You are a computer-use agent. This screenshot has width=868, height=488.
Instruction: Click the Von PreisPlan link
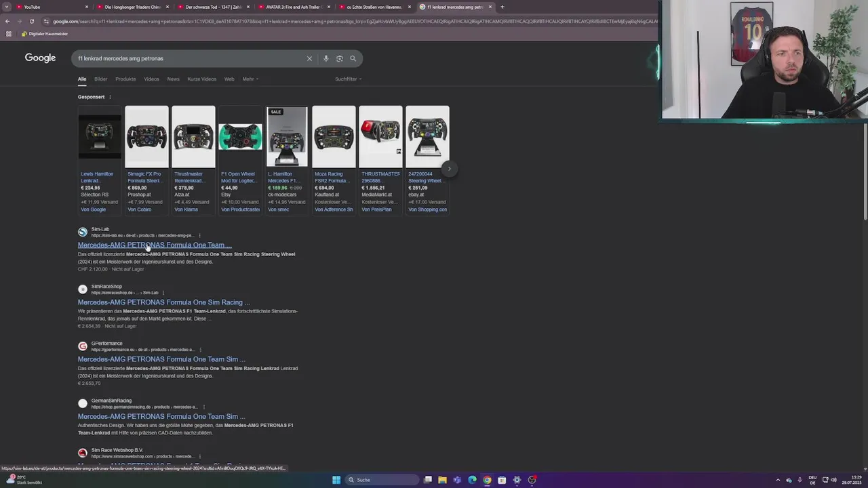(x=376, y=209)
